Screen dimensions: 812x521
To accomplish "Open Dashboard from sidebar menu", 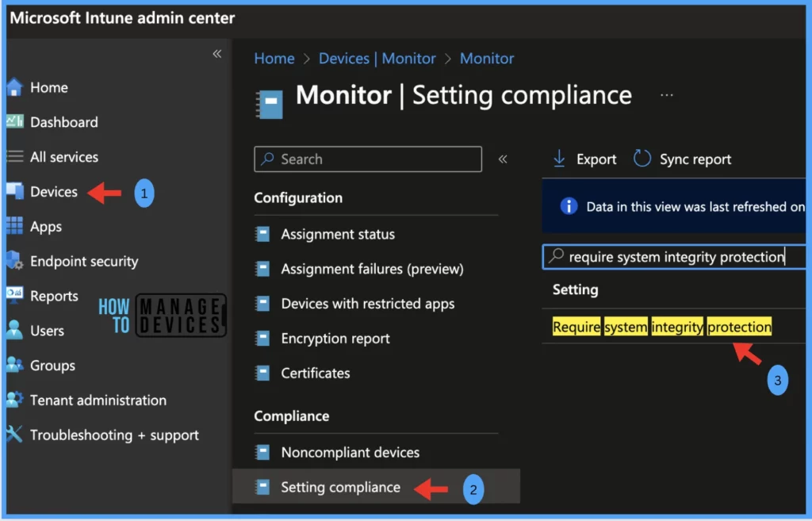I will coord(63,122).
